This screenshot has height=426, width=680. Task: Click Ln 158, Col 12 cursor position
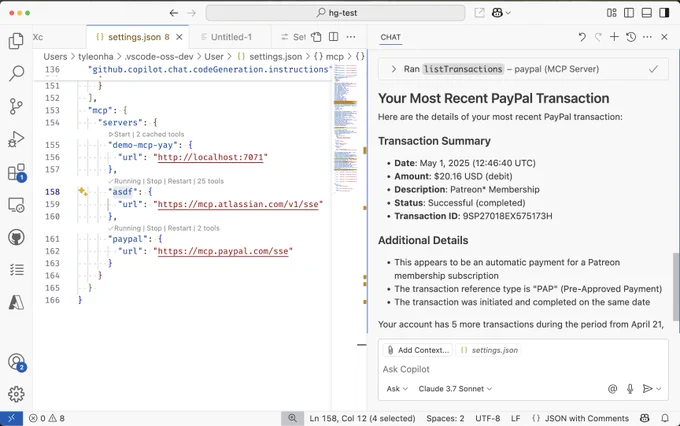362,418
